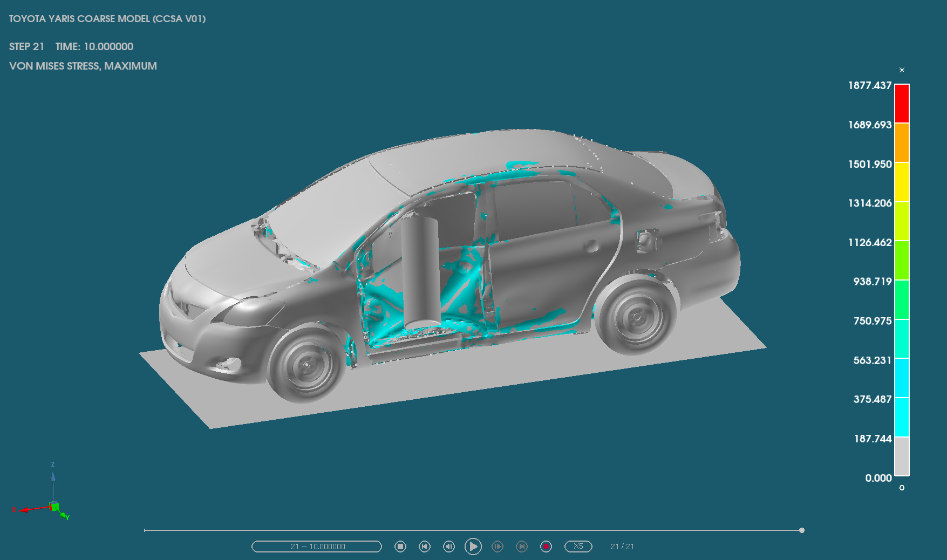Click the legend value 750.975
Image resolution: width=947 pixels, height=560 pixels.
(873, 320)
